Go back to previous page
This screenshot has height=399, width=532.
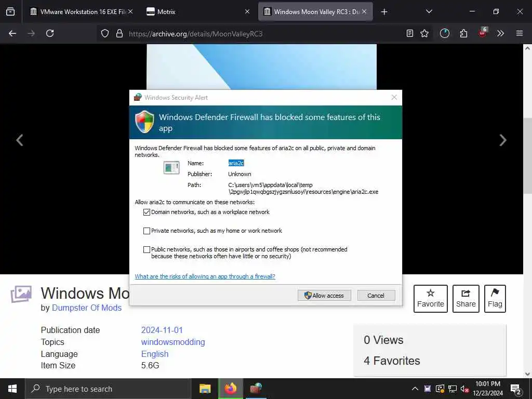[x=12, y=33]
